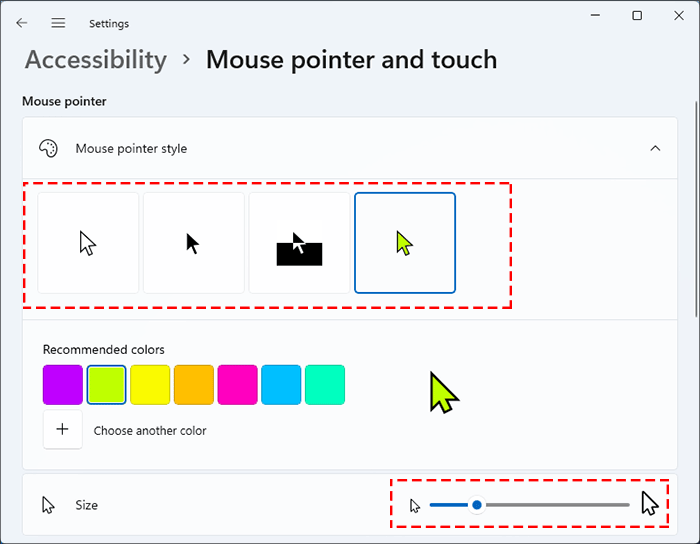Click the Mouse pointer and touch heading
Image resolution: width=700 pixels, height=544 pixels.
[x=351, y=60]
